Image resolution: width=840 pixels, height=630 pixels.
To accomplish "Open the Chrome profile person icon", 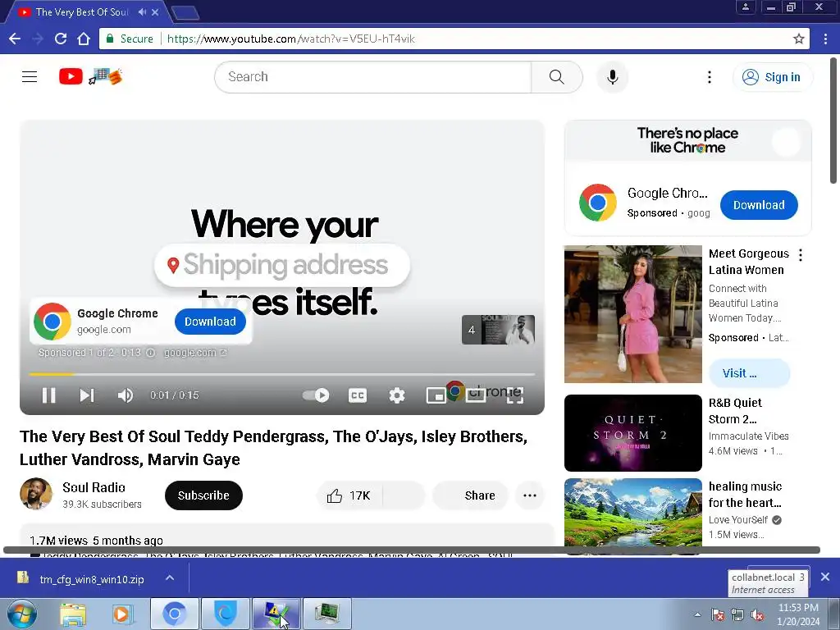I will point(745,7).
